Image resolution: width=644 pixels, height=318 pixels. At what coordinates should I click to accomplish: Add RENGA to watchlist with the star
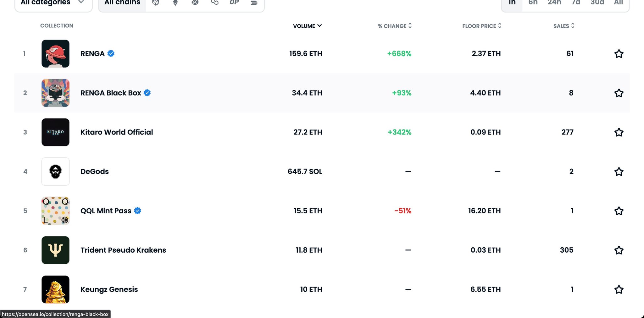619,54
